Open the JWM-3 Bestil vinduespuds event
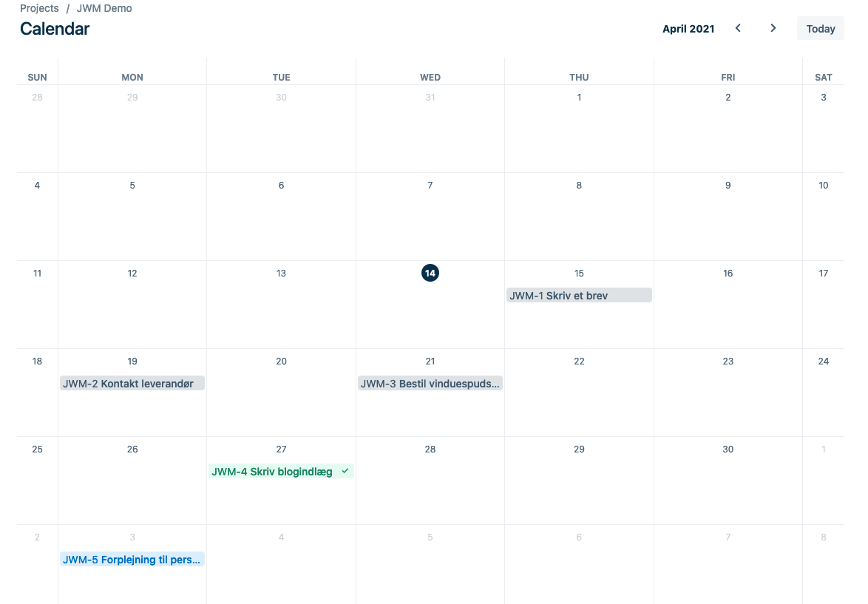The height and width of the screenshot is (604, 868). [430, 384]
